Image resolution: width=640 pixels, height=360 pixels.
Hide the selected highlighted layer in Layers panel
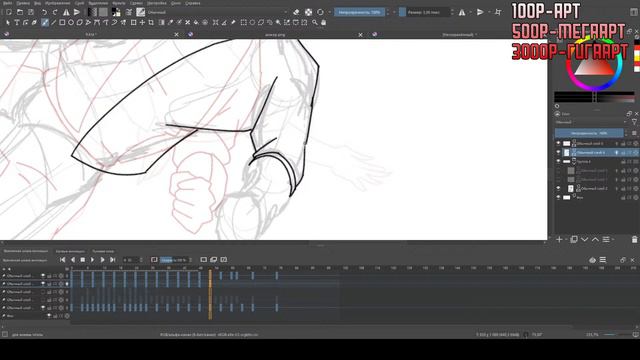558,152
